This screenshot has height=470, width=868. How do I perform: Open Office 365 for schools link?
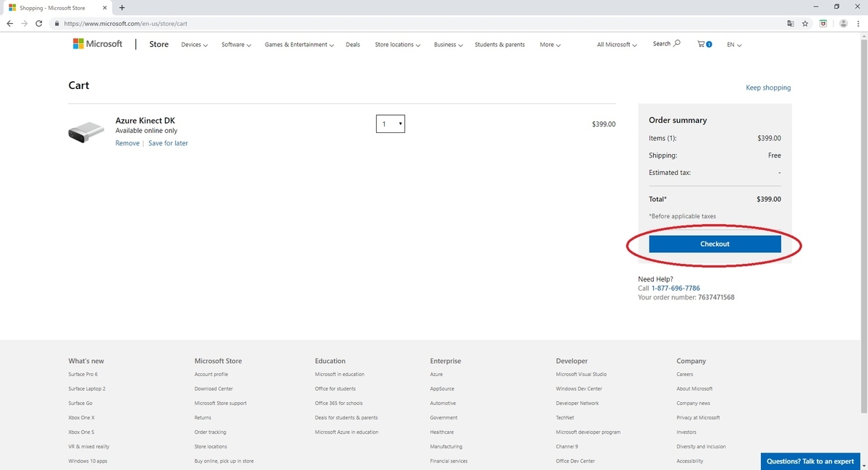pos(339,403)
